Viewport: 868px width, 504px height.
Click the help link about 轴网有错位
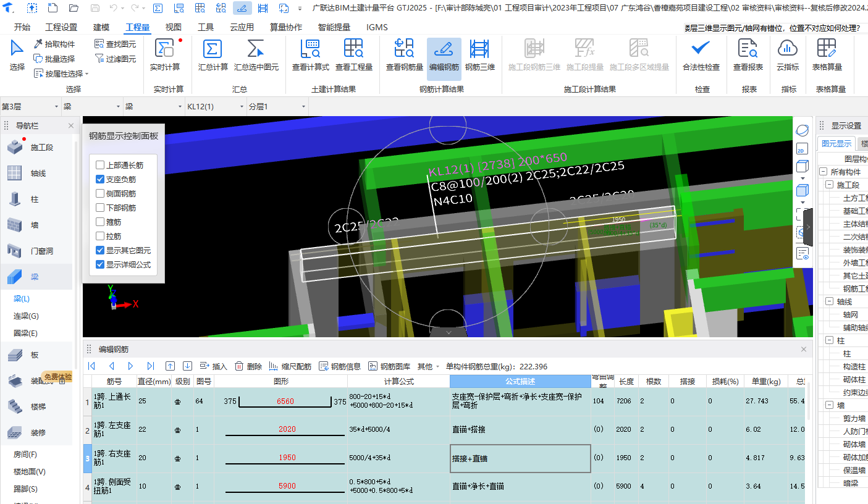[x=772, y=28]
